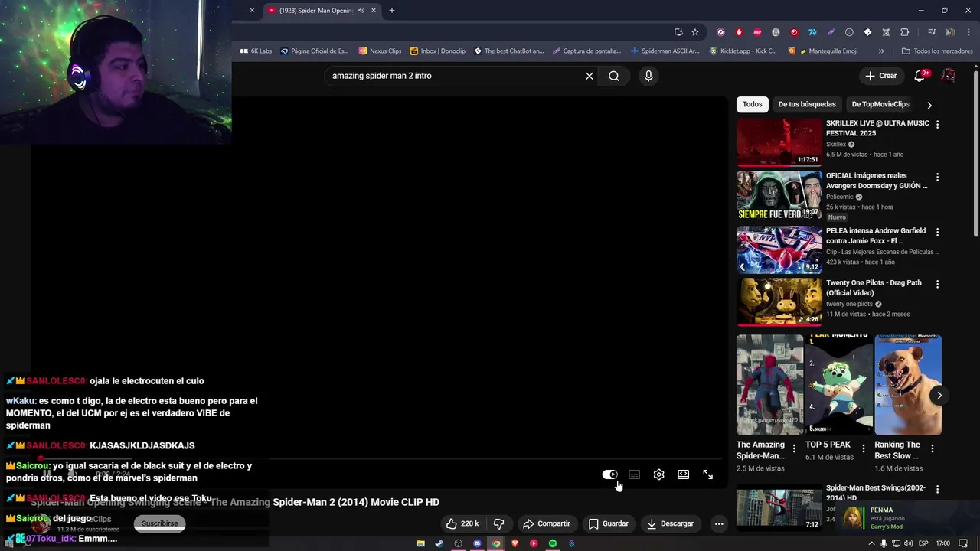Screen dimensions: 980x551
Task: Open Todos los marcadores folder
Action: (x=937, y=51)
